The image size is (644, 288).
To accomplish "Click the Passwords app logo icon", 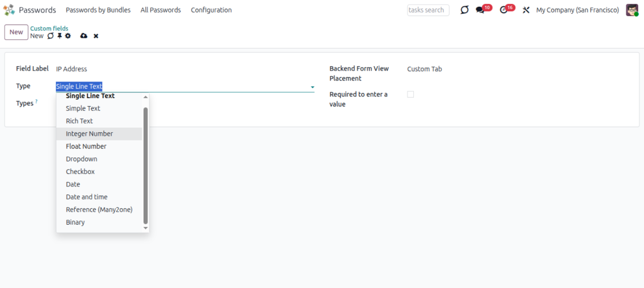I will (9, 10).
